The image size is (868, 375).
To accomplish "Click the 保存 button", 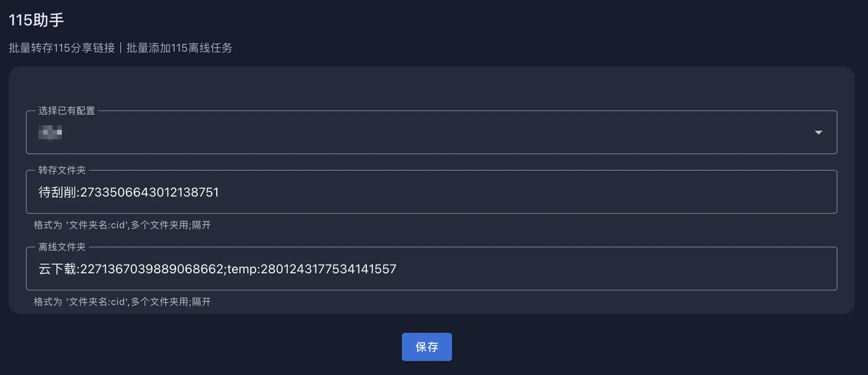I will point(427,347).
